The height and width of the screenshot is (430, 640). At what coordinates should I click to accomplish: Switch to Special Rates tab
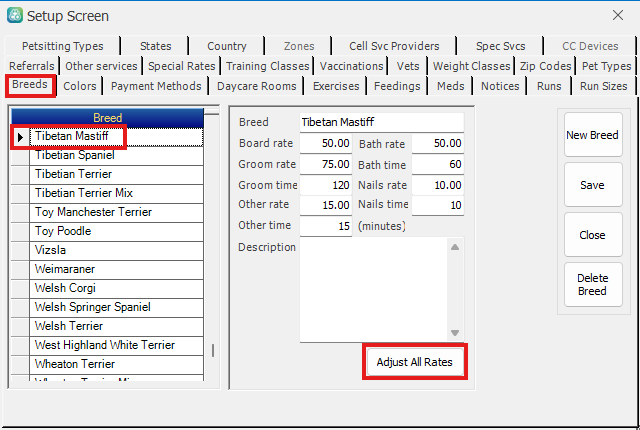click(181, 66)
